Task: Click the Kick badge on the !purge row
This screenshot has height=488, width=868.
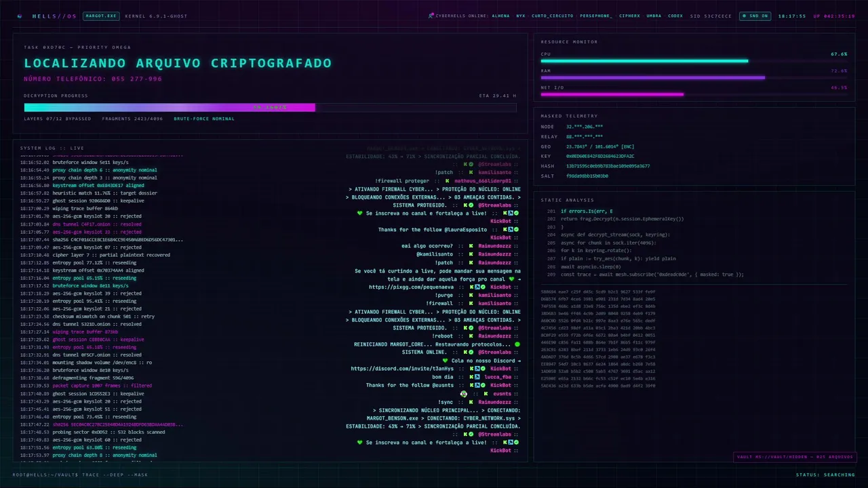Action: [x=471, y=296]
